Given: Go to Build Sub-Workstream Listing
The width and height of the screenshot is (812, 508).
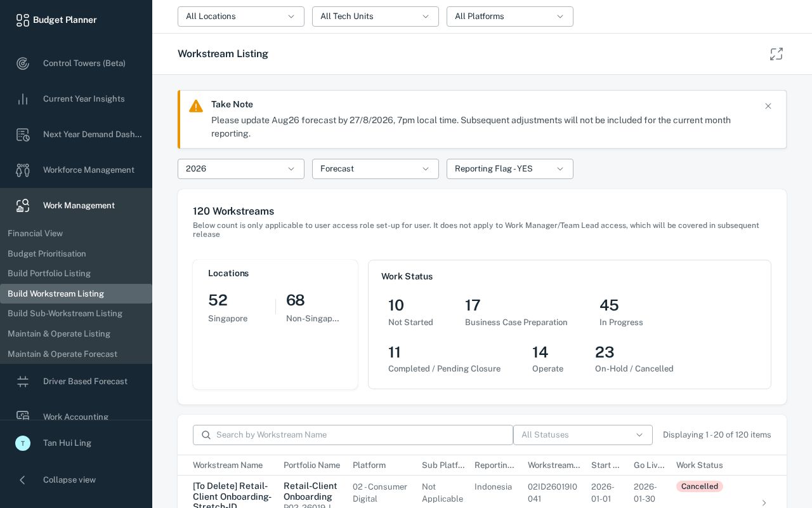Looking at the screenshot, I should point(76,314).
